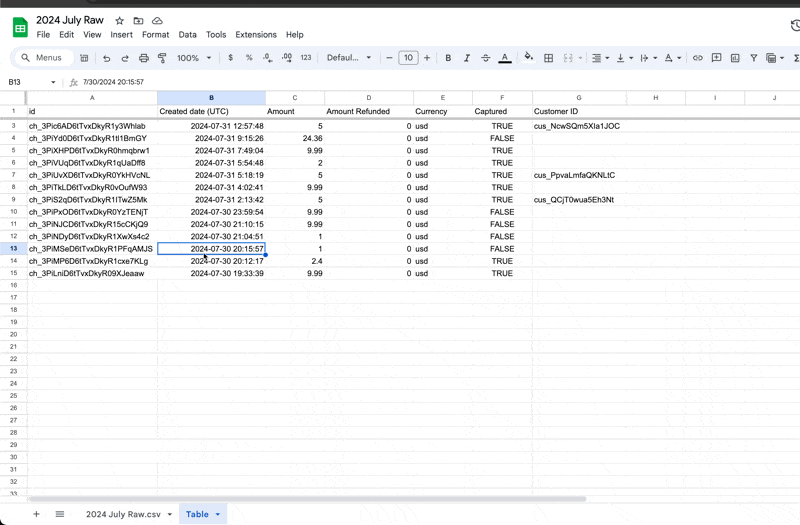Open version history clock icon
The image size is (800, 525).
tap(795, 26)
